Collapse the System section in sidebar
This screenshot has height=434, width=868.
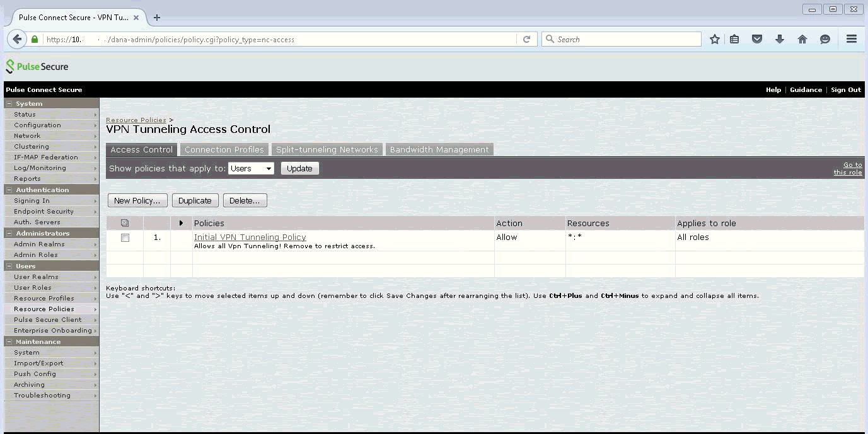pos(9,103)
